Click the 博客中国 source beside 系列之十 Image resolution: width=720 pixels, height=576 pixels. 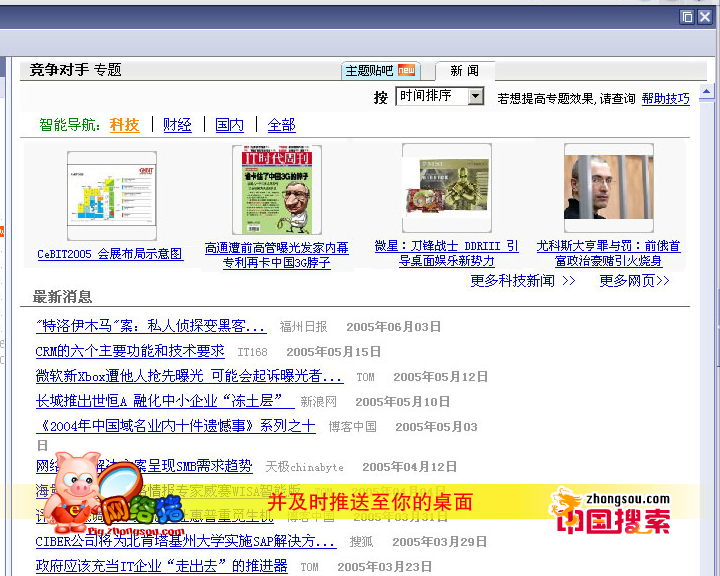tap(353, 427)
